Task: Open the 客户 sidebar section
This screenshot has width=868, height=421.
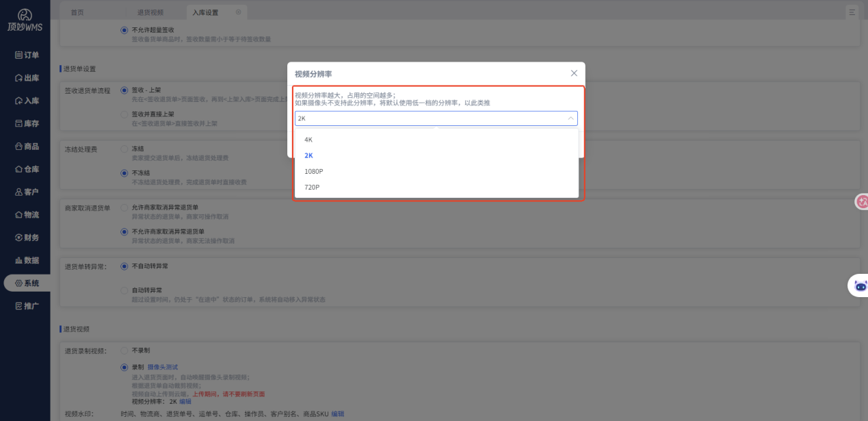Action: pos(27,192)
